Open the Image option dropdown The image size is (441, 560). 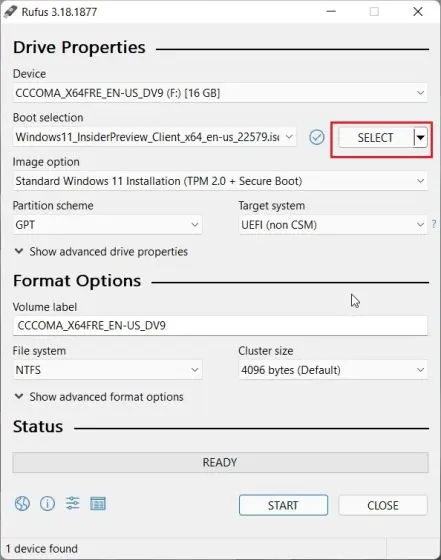tap(220, 181)
